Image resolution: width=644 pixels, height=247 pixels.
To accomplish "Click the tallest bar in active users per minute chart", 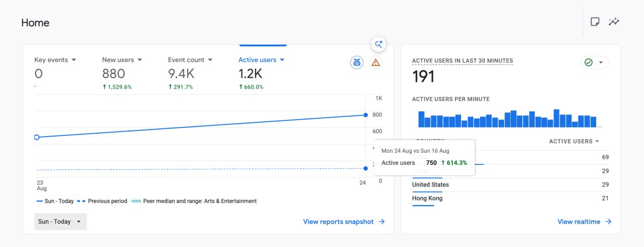I will coord(556,118).
